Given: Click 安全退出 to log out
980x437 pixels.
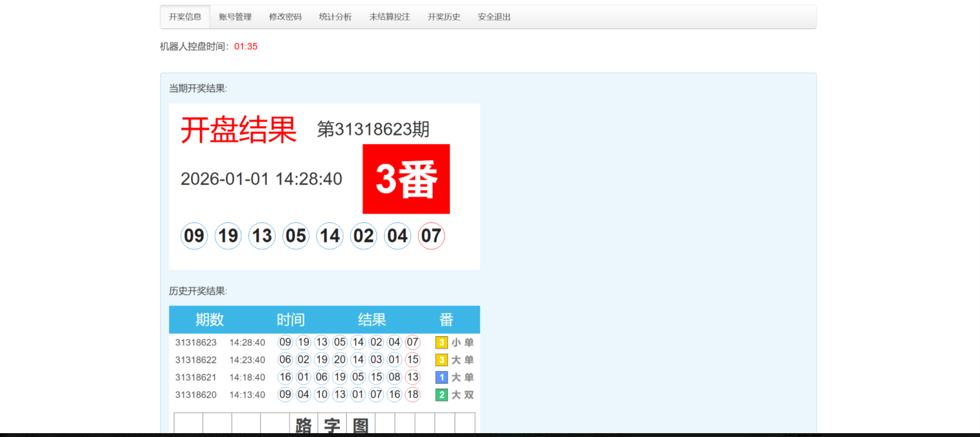Looking at the screenshot, I should click(x=494, y=17).
